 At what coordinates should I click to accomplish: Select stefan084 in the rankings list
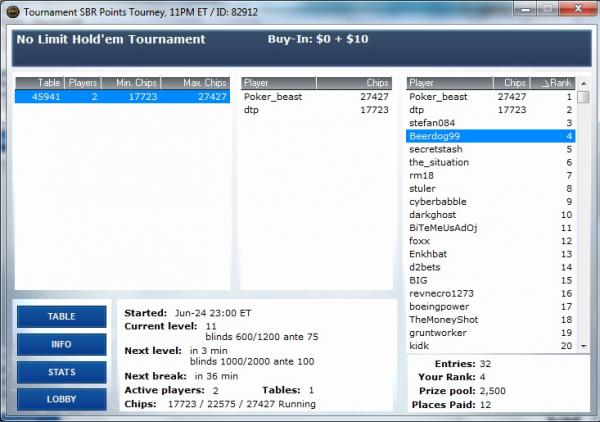[x=432, y=123]
